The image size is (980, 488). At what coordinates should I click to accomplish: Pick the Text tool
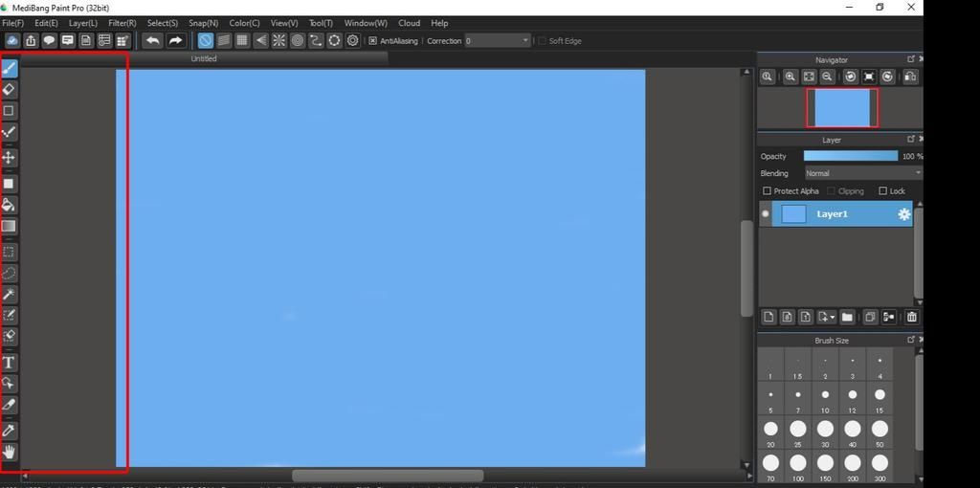[9, 363]
